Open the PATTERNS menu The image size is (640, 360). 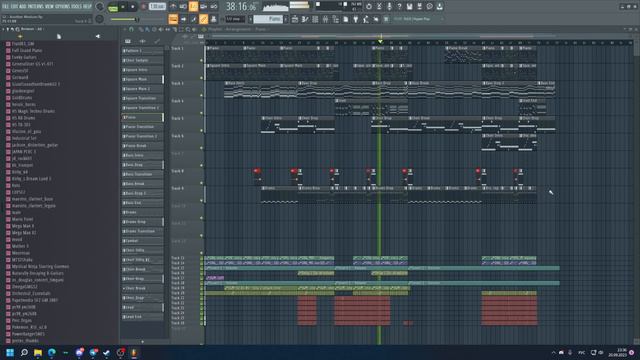[36, 7]
